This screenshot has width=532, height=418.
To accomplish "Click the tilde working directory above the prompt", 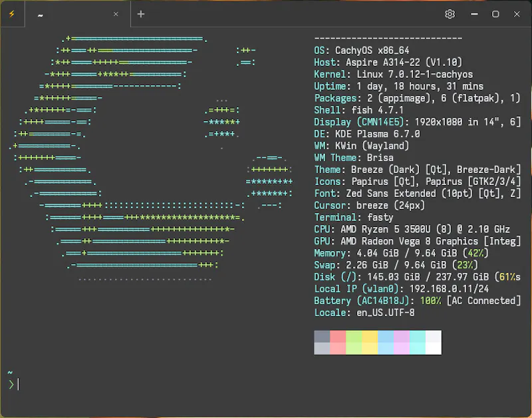I will (10, 373).
